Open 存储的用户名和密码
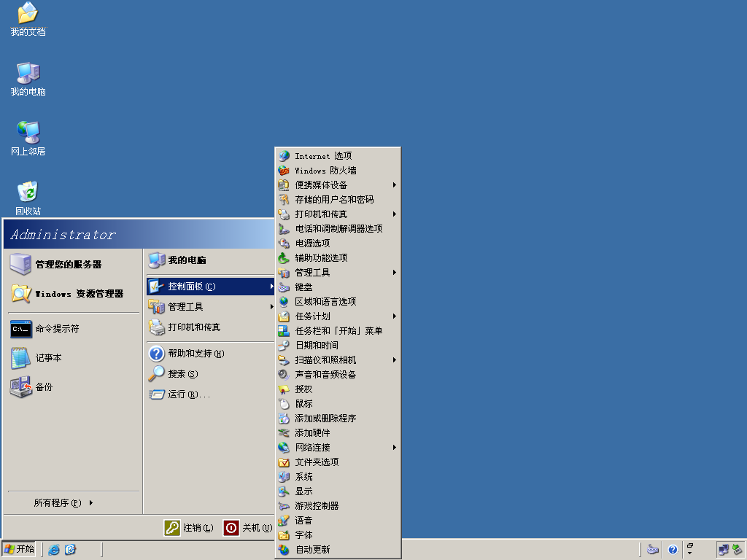 (x=338, y=200)
